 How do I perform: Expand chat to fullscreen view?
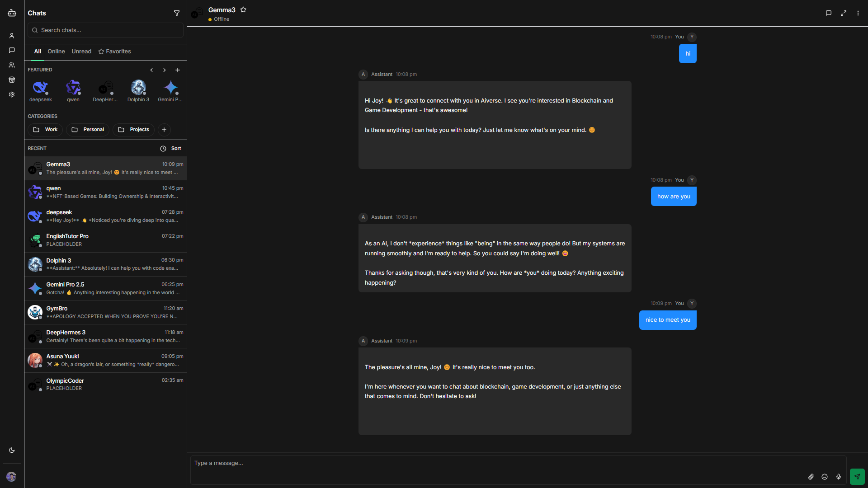pos(843,13)
